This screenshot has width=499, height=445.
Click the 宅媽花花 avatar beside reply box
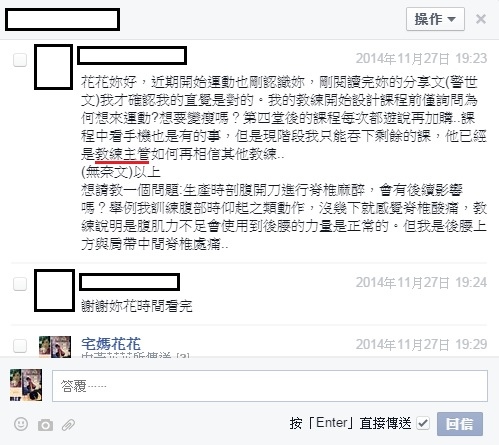point(26,385)
